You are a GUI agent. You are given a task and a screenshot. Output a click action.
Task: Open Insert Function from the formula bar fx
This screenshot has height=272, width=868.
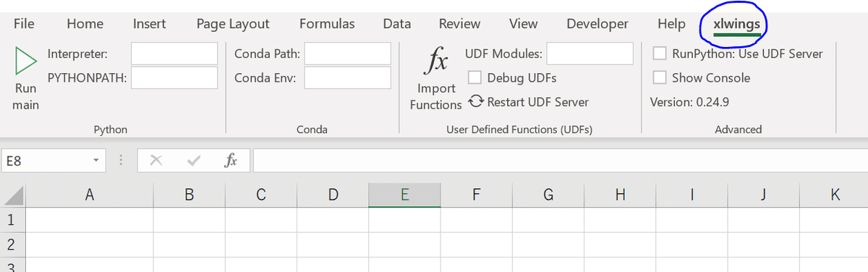coord(230,161)
